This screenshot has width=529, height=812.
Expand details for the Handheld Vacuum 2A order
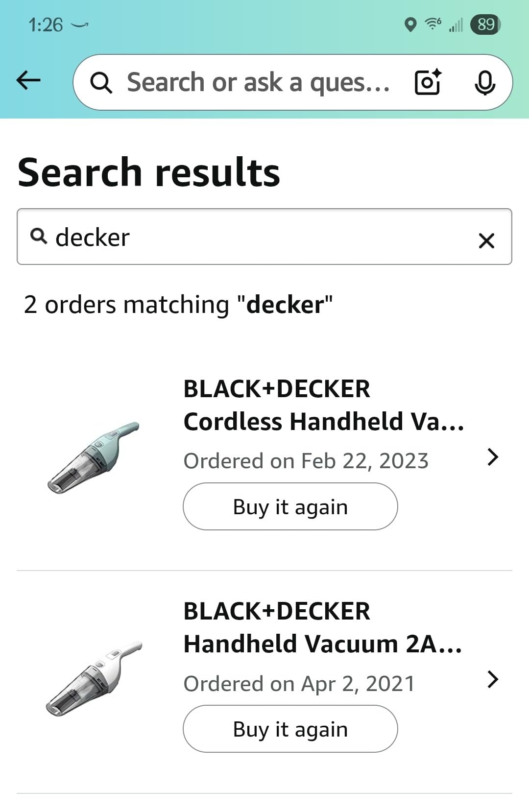[x=493, y=679]
